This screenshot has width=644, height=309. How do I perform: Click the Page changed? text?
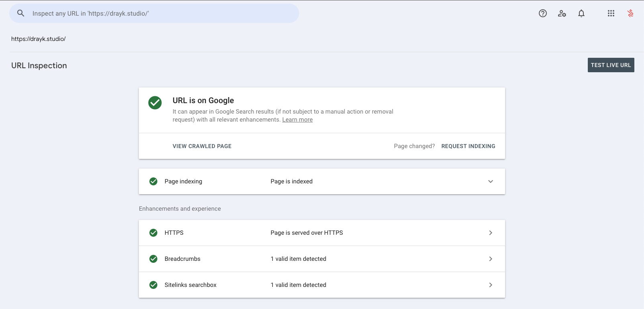[x=414, y=146]
